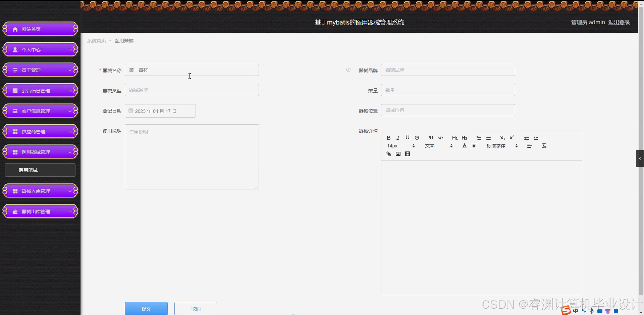Image resolution: width=644 pixels, height=315 pixels.
Task: Open the 标准字体 font family dropdown
Action: tap(500, 146)
